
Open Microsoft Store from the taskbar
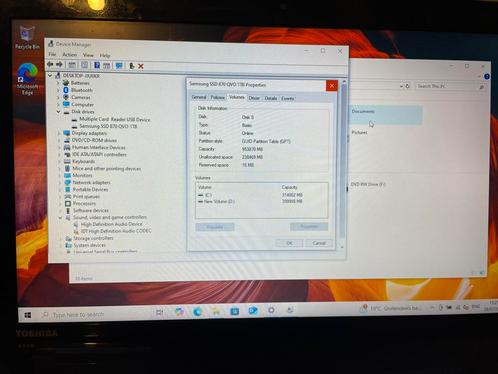click(x=235, y=311)
